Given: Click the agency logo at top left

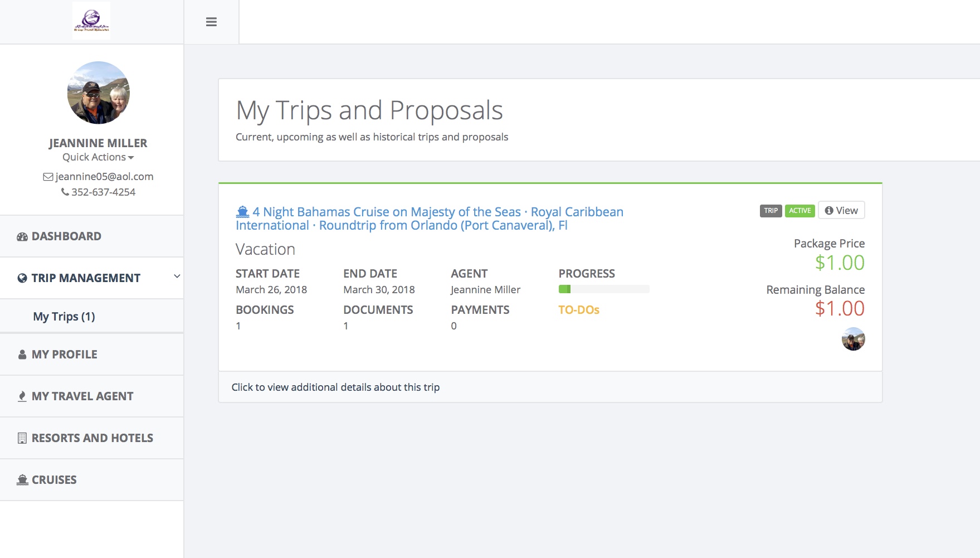Looking at the screenshot, I should (91, 20).
